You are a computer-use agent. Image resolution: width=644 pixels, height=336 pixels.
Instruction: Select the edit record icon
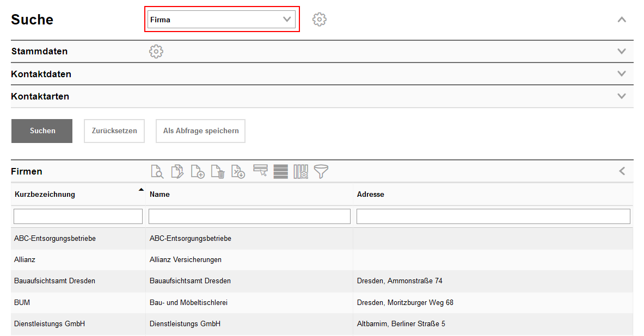(x=176, y=171)
